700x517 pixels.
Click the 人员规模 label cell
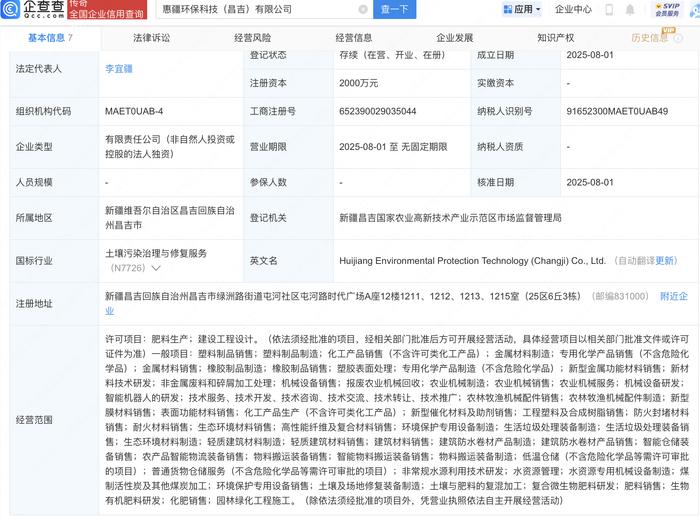54,183
